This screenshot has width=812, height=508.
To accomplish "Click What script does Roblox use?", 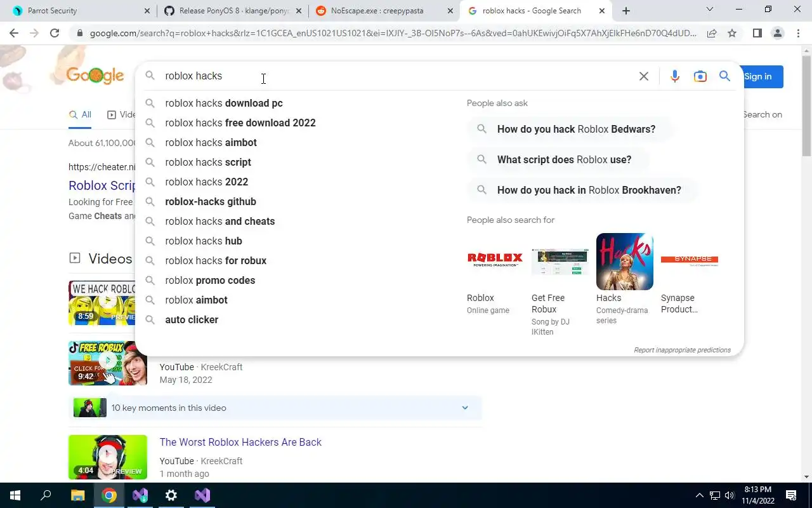I will (558, 159).
